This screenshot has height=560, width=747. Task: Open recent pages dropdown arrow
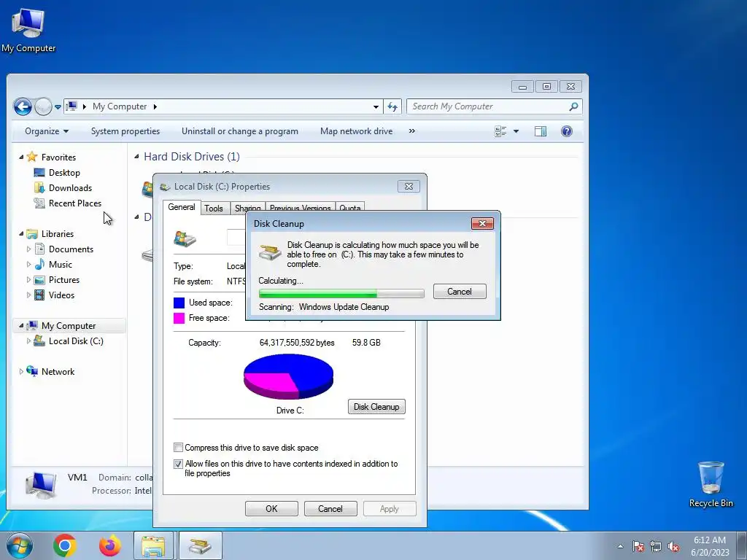(58, 107)
